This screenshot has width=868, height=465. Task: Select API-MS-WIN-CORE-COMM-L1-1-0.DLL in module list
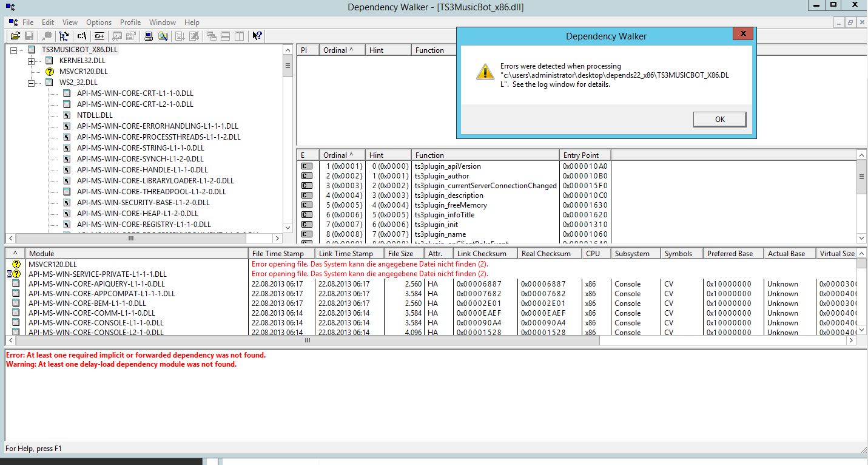coord(91,313)
